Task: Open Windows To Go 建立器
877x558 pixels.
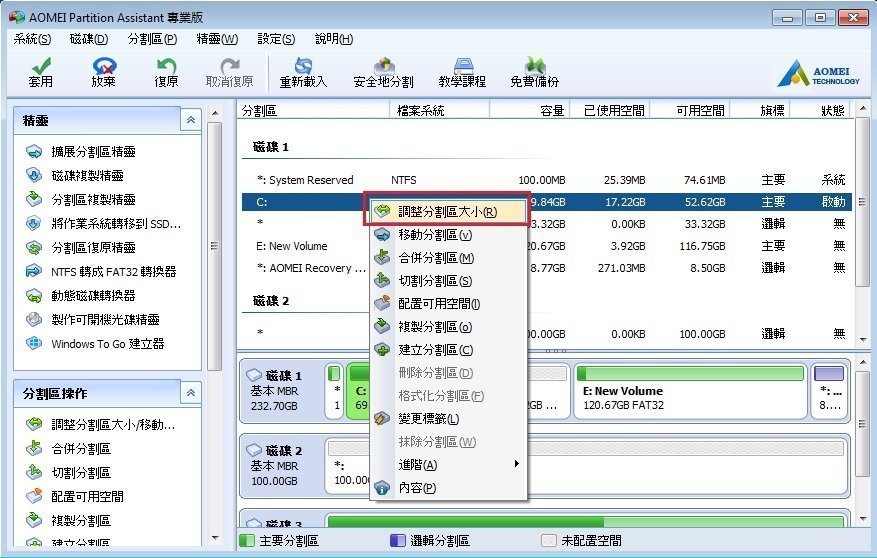Action: point(95,344)
